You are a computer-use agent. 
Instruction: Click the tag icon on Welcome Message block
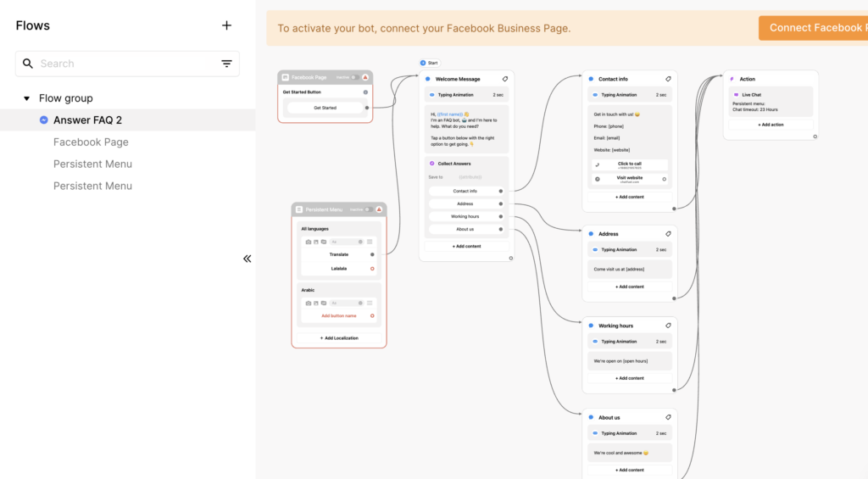[505, 79]
